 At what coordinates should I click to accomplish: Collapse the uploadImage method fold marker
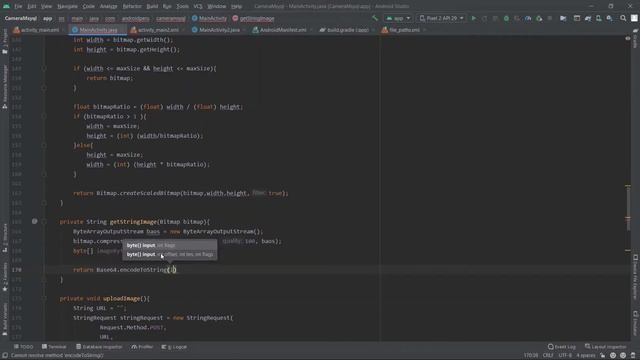pyautogui.click(x=44, y=298)
